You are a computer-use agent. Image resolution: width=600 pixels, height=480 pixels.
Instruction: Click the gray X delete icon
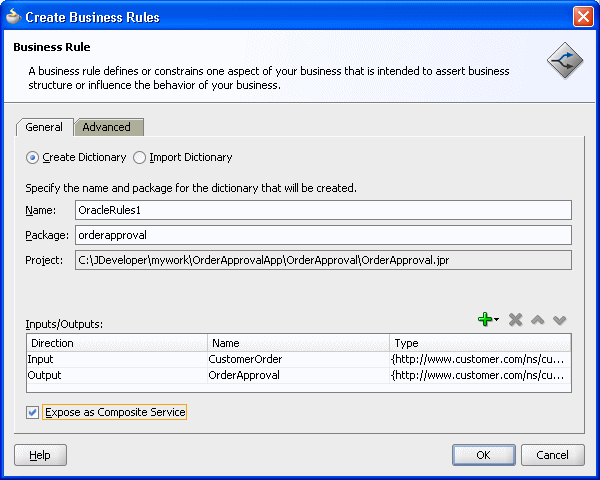coord(515,320)
